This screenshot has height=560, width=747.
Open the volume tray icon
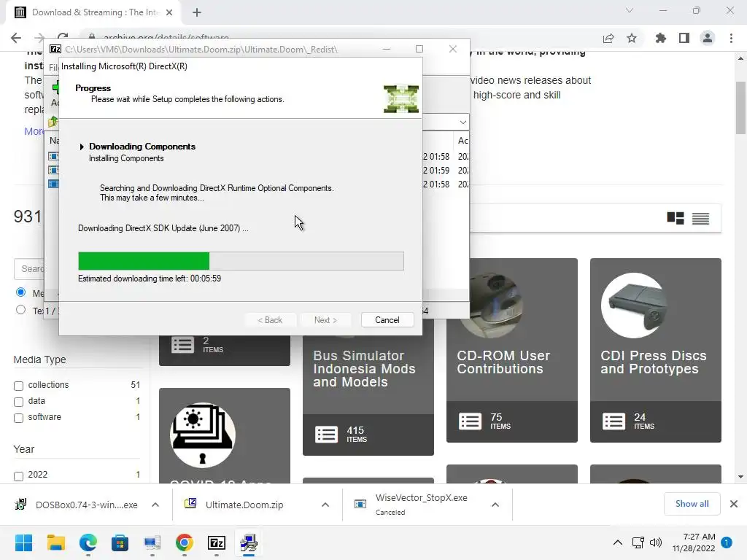(x=656, y=542)
